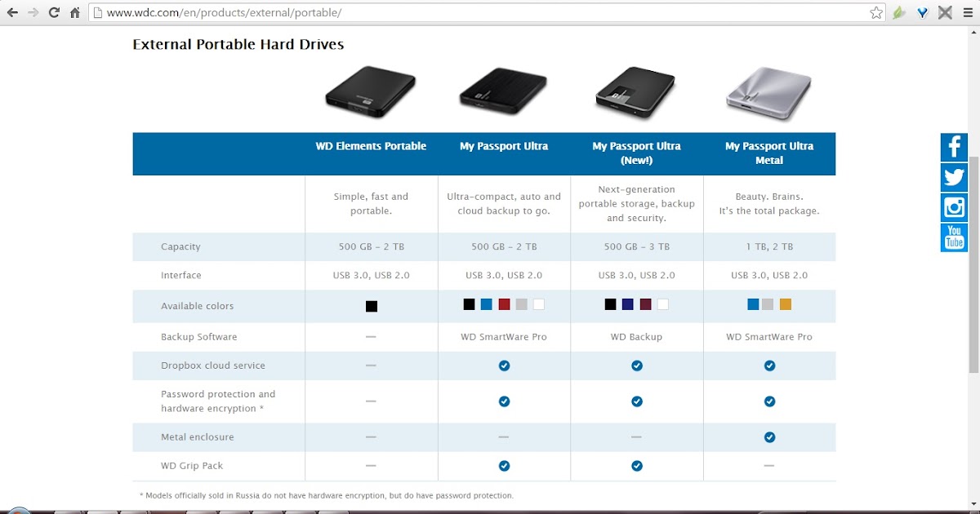This screenshot has width=980, height=514.
Task: Click the Metal enclosure checkmark for Ultra Metal
Action: [769, 437]
